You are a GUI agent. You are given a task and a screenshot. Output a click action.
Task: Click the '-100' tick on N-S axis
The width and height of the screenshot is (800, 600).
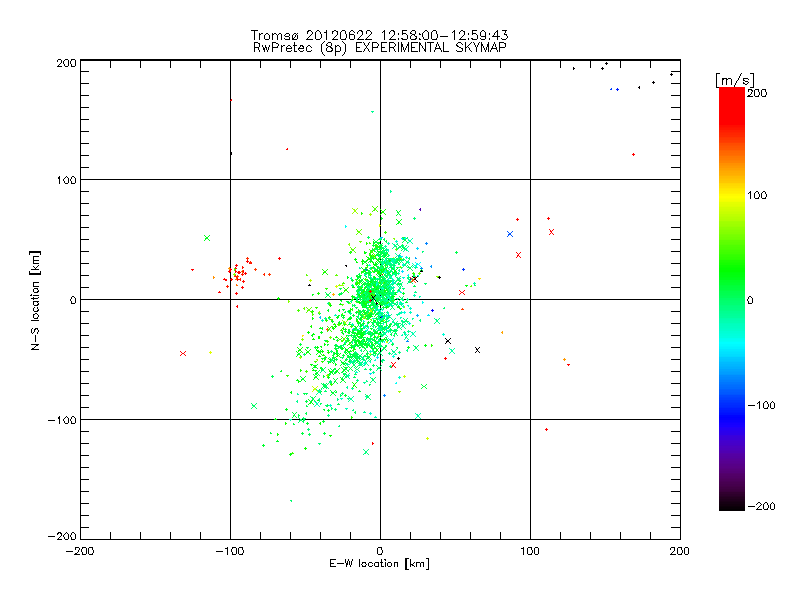62,420
